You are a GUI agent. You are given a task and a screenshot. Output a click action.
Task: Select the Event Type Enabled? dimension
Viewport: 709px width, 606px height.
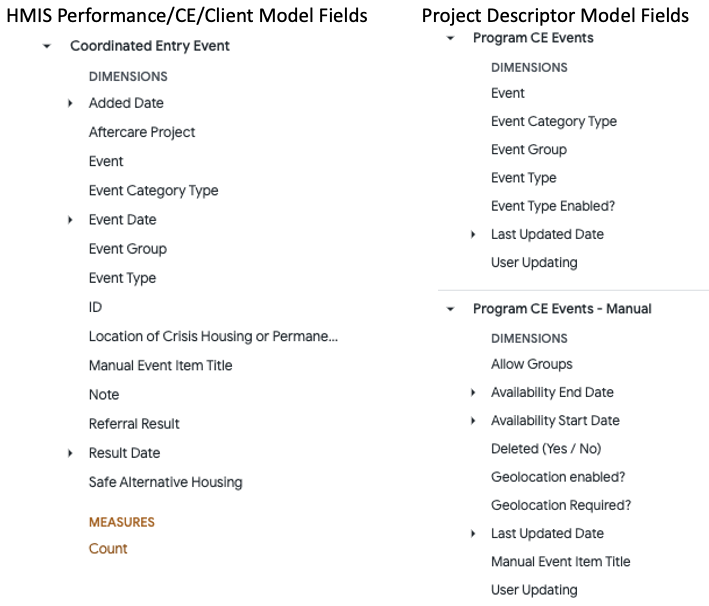pos(552,206)
